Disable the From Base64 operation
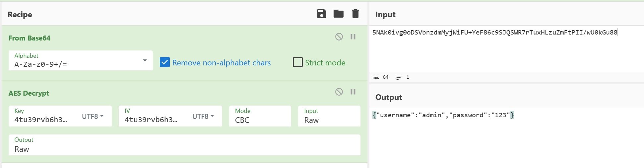Viewport: 644px width, 168px height. coord(339,37)
